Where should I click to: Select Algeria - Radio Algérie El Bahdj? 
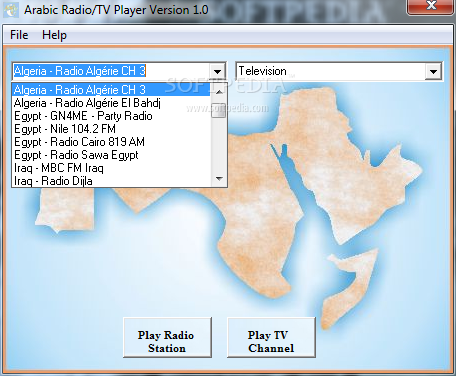tap(111, 103)
